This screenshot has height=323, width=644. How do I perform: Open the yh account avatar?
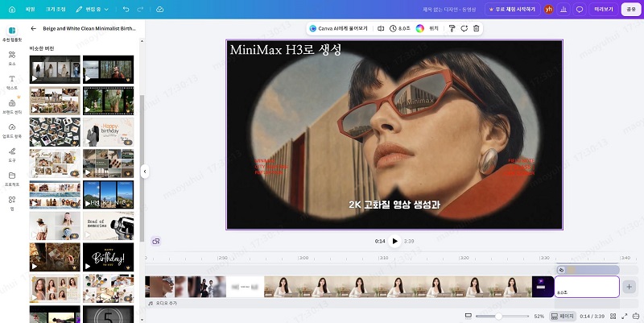pyautogui.click(x=548, y=9)
